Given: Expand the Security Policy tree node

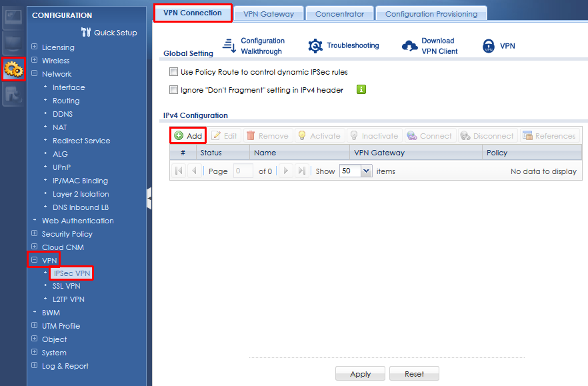Looking at the screenshot, I should point(35,234).
